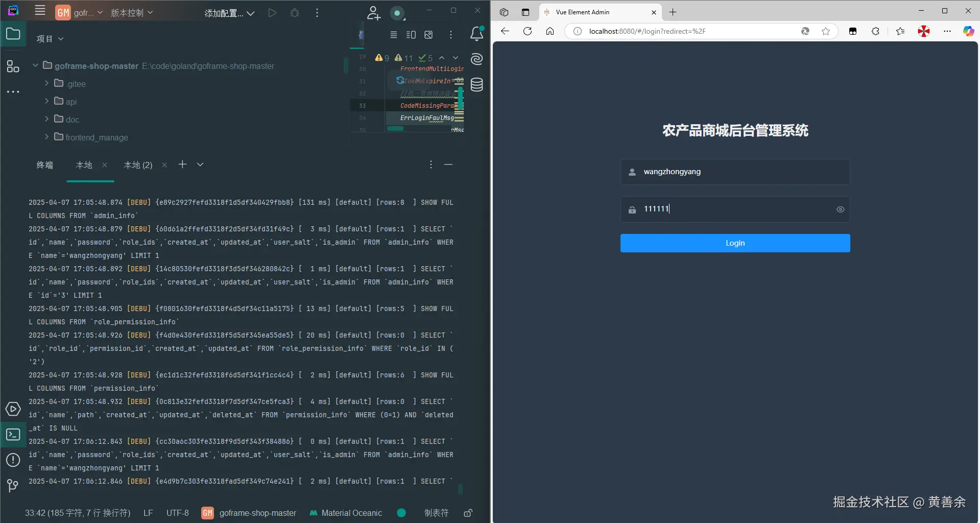Open more run actions kebab menu

click(317, 13)
